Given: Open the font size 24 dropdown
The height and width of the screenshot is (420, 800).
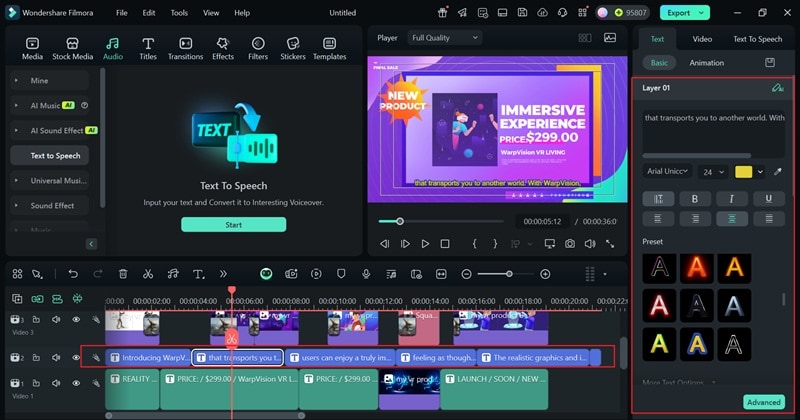Looking at the screenshot, I should coord(713,172).
